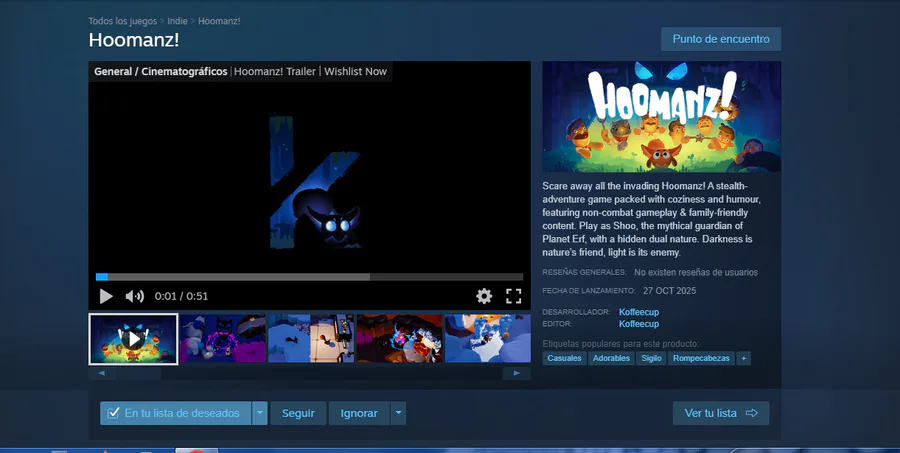Click 'Hoomanz! Trailer' video title text
Image resolution: width=900 pixels, height=453 pixels.
(x=275, y=72)
